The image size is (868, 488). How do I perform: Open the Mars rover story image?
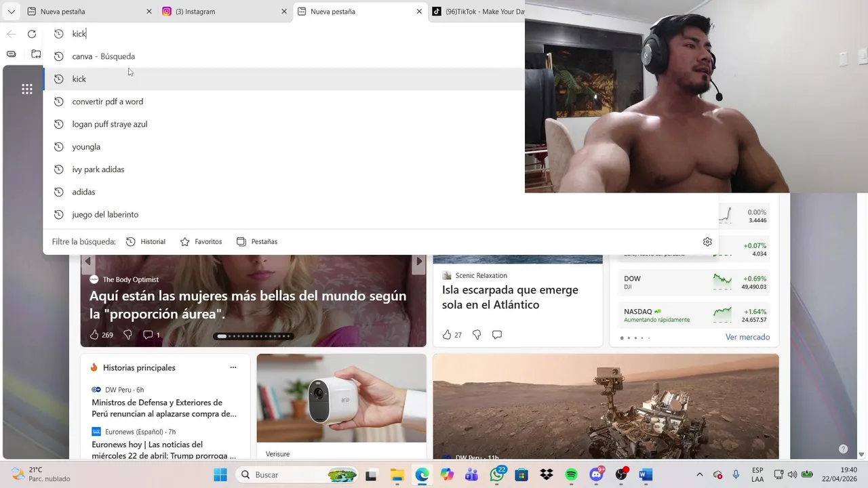(606, 407)
